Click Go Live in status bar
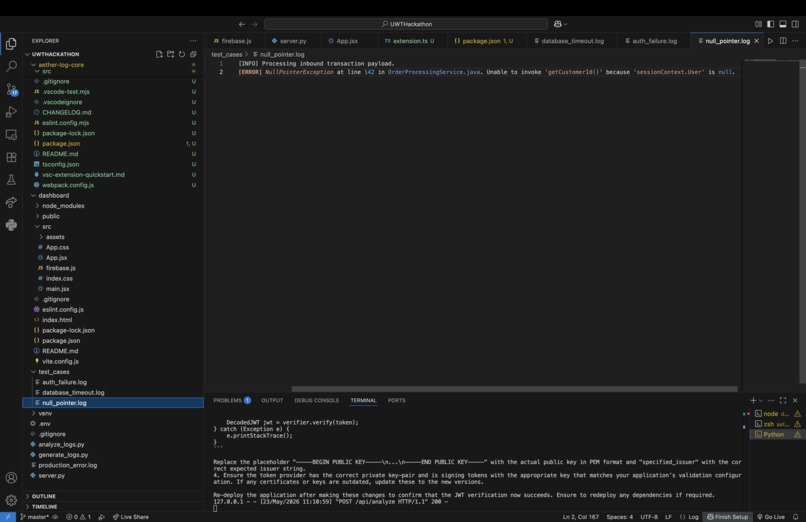 click(771, 517)
